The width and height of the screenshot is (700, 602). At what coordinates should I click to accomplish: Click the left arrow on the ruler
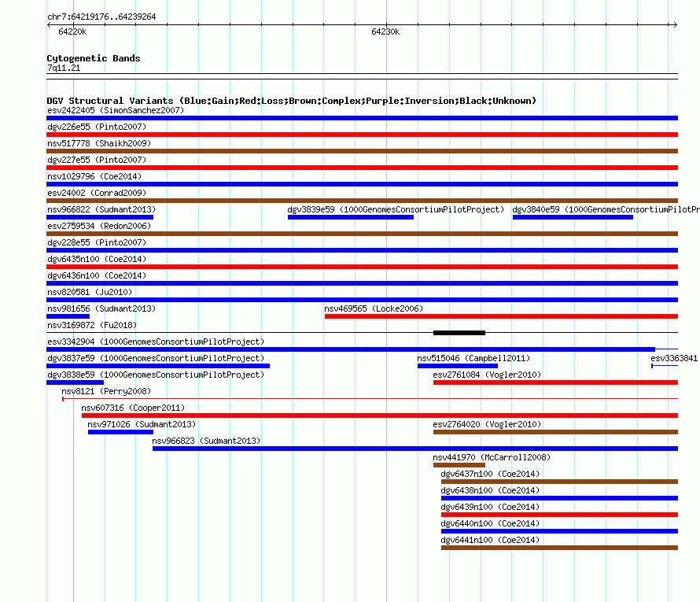click(x=49, y=24)
